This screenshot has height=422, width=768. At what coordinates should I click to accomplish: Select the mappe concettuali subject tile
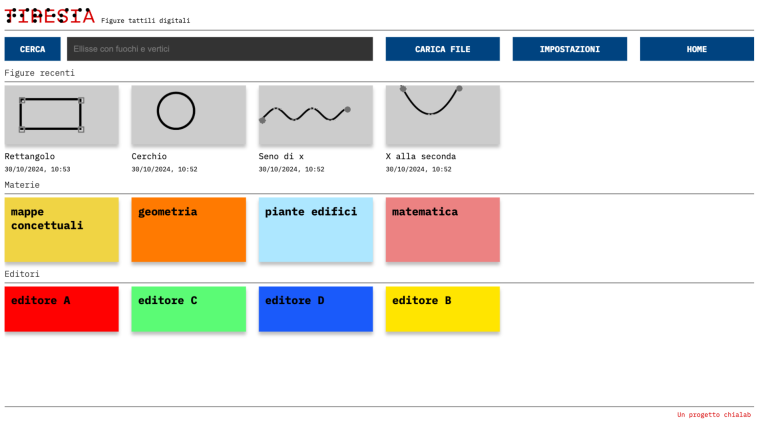point(61,230)
